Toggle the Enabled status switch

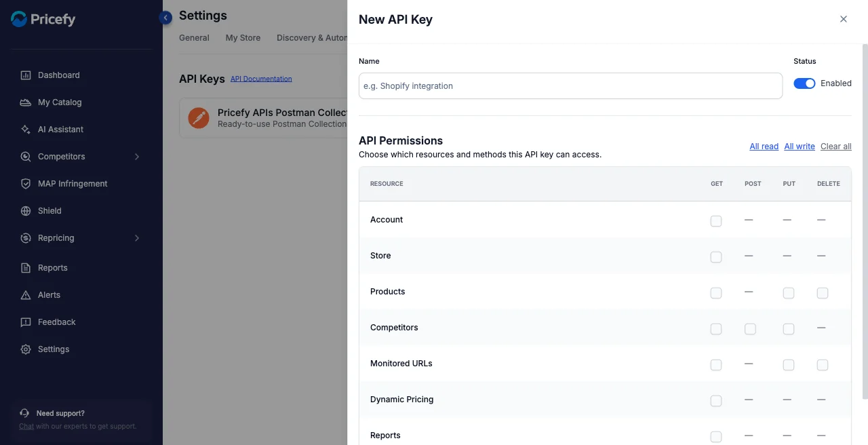(x=804, y=83)
